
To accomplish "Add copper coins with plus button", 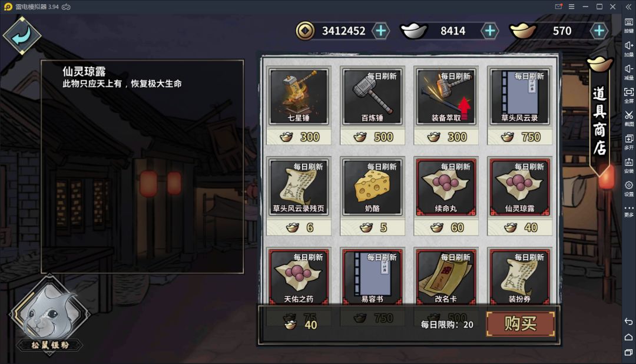I will click(380, 31).
